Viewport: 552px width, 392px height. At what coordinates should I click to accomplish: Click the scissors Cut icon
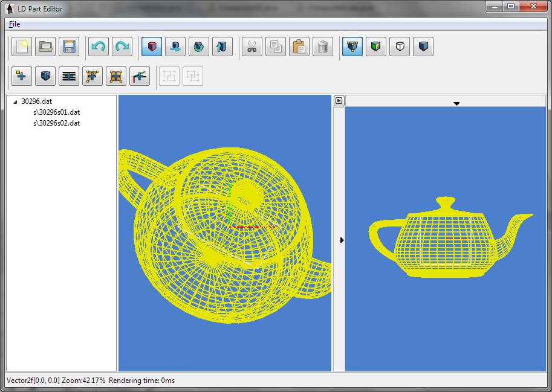252,47
